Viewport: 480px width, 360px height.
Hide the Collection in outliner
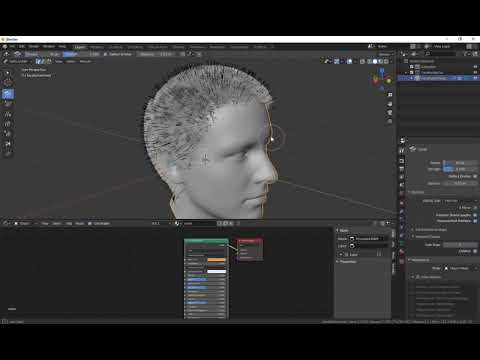(475, 67)
